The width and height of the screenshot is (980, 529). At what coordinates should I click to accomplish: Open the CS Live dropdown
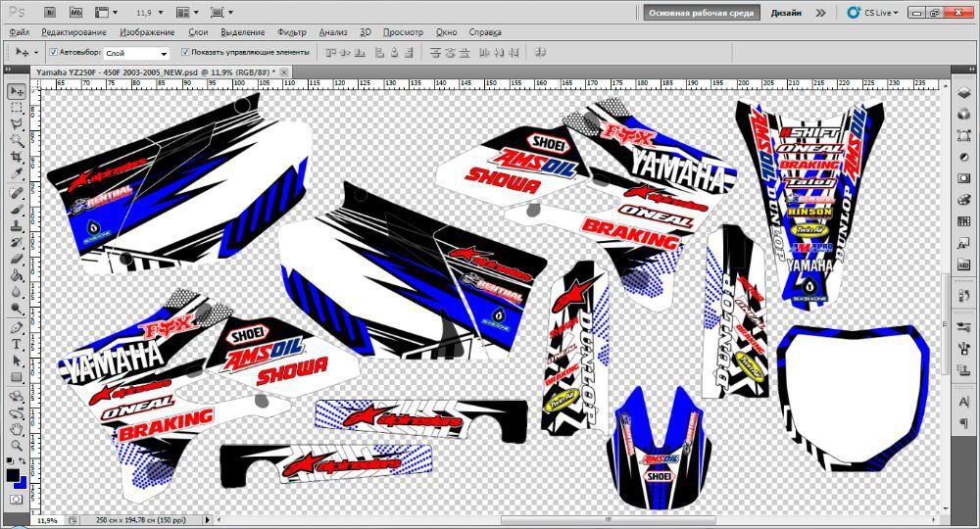click(872, 13)
